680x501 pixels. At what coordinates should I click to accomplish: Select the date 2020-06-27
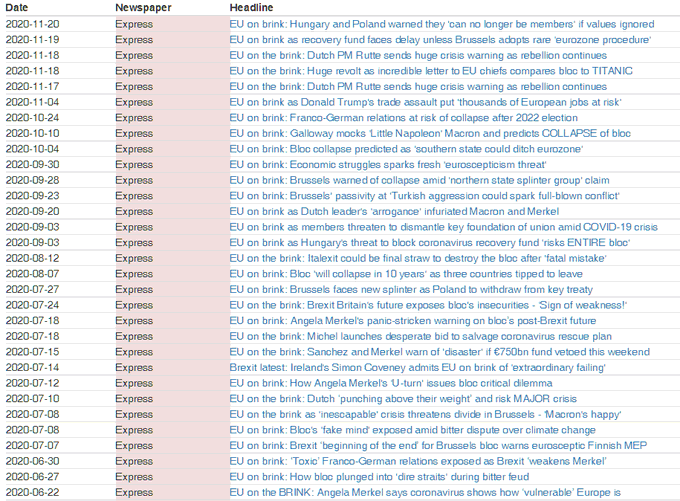(33, 477)
